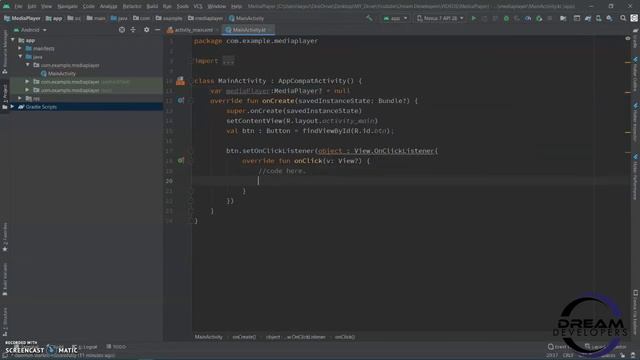Click the Make Project hammer icon
640x360 pixels.
tap(369, 18)
